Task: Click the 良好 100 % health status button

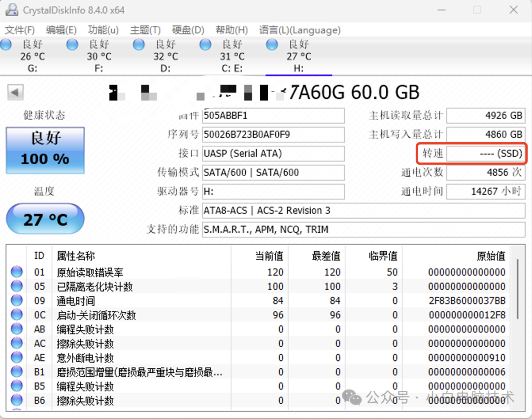Action: (x=45, y=150)
